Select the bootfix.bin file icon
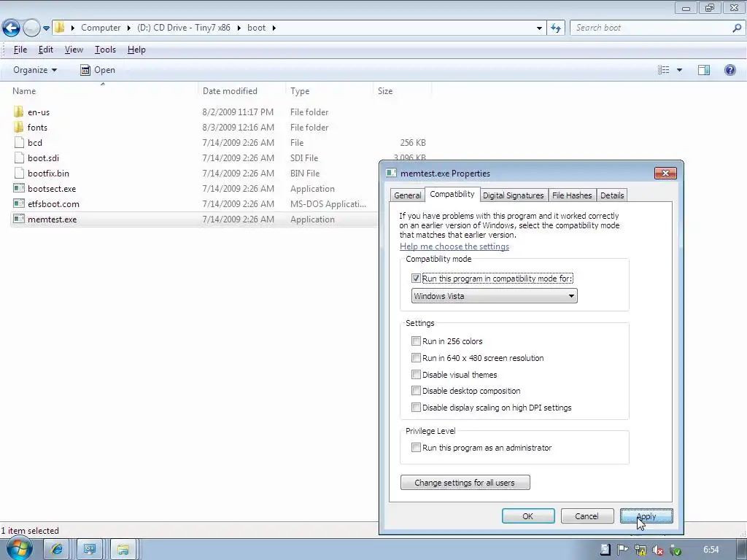Viewport: 747px width, 560px height. tap(18, 173)
